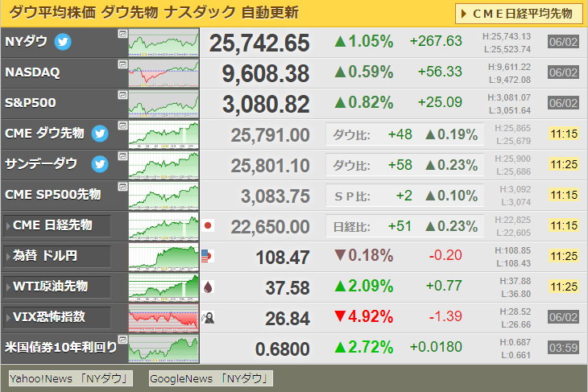Click the Twitter icon next to CME ダウ先物
Viewport: 588px width, 392px height.
pyautogui.click(x=100, y=134)
